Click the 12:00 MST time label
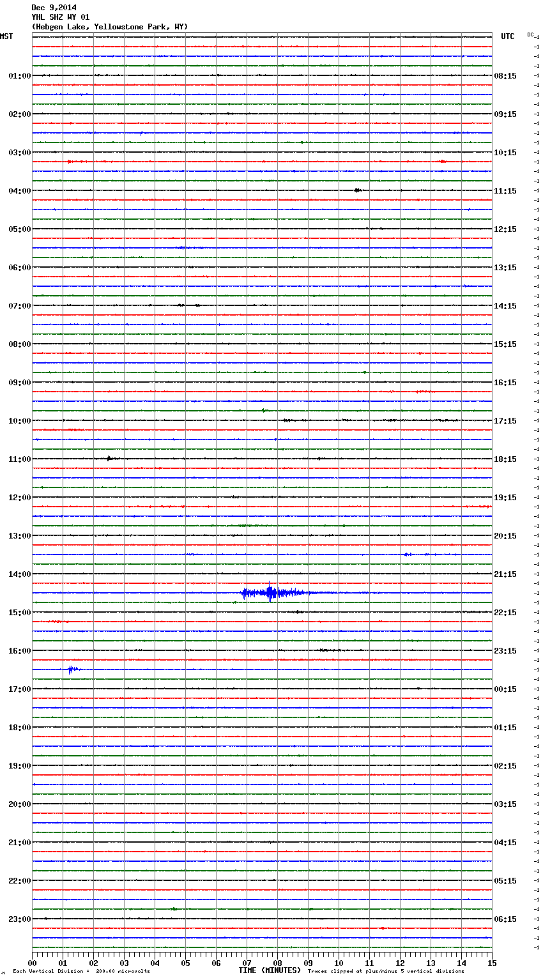Screen dimensions: 543x980 [20, 498]
